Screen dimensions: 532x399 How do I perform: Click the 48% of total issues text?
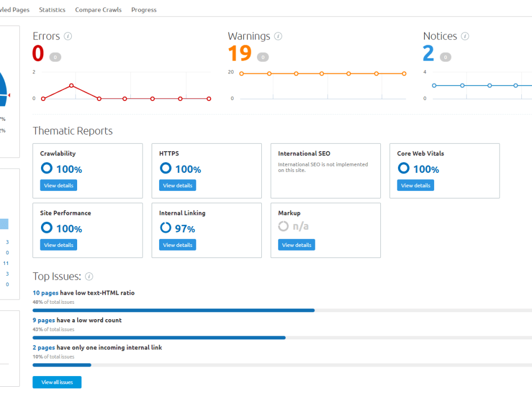[53, 302]
